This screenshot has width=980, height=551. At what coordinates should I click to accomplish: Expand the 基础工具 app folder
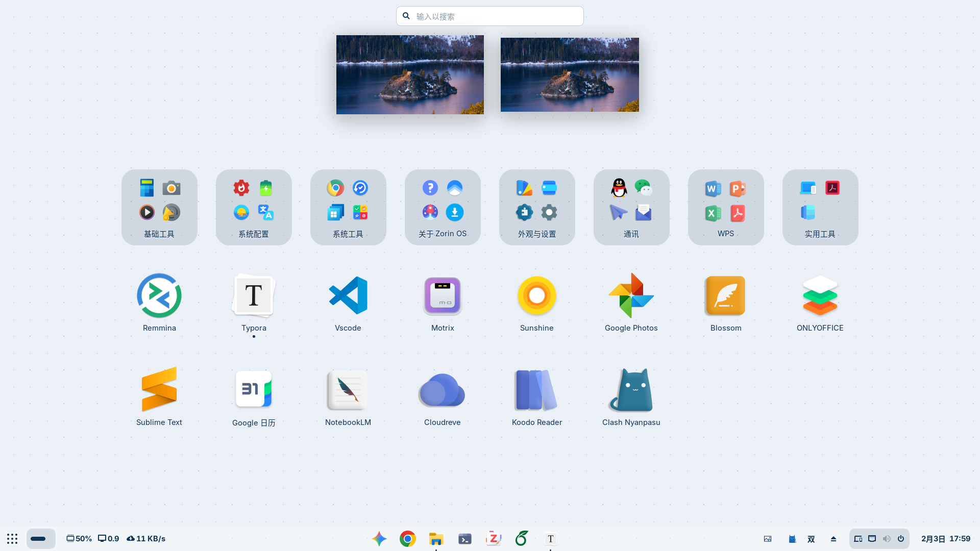[159, 207]
